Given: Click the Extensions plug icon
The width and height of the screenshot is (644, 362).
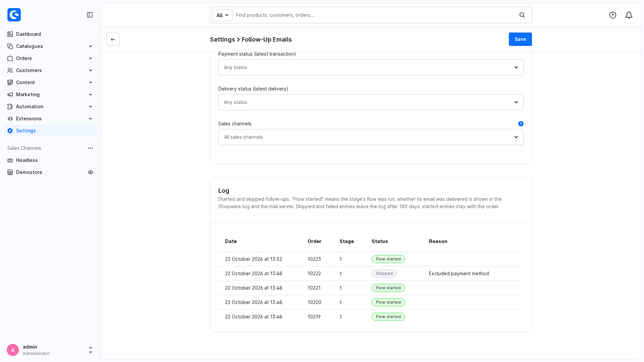Looking at the screenshot, I should pos(10,119).
